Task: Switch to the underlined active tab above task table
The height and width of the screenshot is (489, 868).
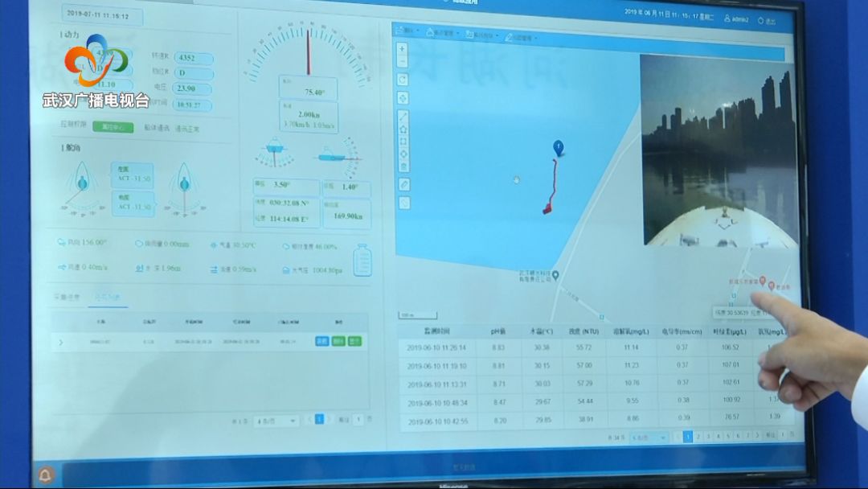Action: [x=107, y=298]
